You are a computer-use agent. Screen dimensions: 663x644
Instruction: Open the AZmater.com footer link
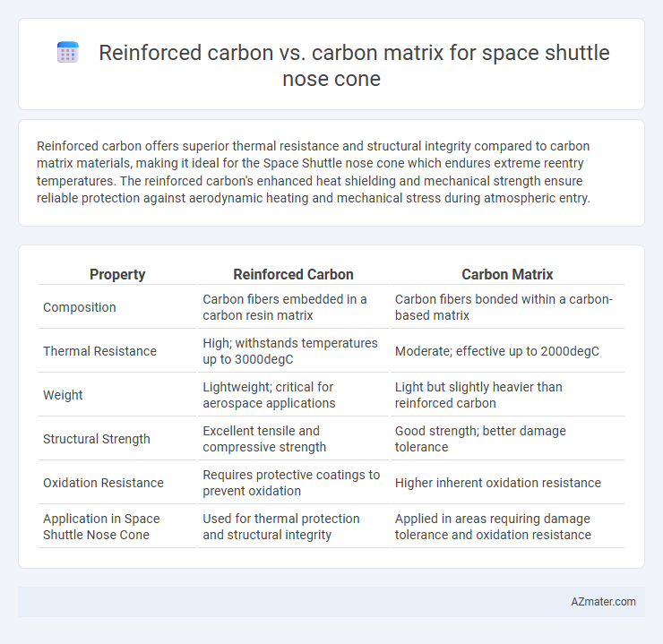(x=603, y=602)
